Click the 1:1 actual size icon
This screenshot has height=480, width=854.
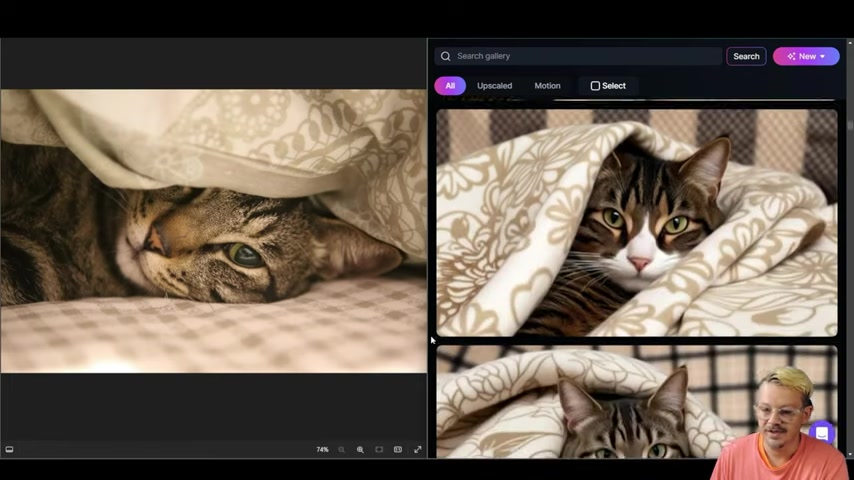[398, 449]
